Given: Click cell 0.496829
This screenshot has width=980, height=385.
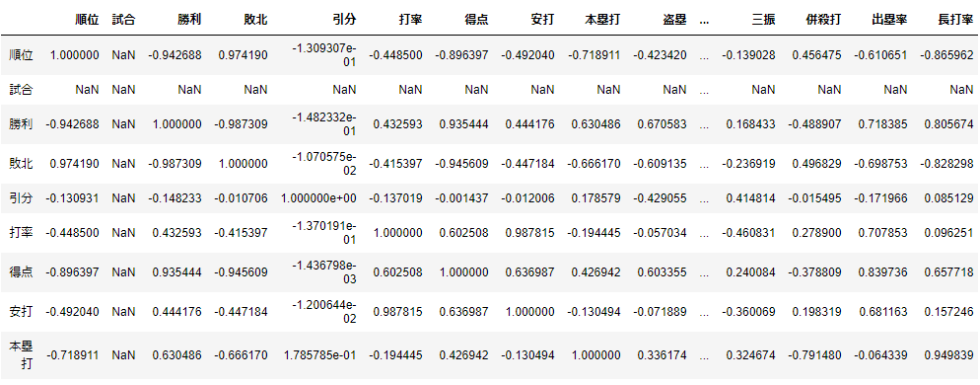Looking at the screenshot, I should coord(817,164).
